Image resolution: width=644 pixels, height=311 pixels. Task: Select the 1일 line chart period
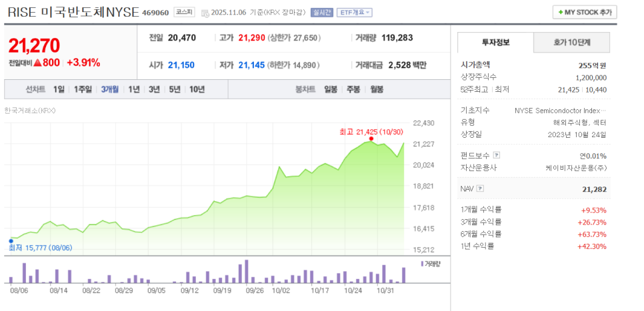click(59, 89)
